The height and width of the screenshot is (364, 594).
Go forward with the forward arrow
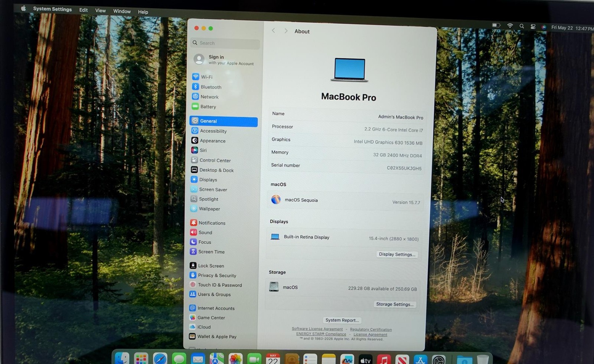(x=285, y=31)
